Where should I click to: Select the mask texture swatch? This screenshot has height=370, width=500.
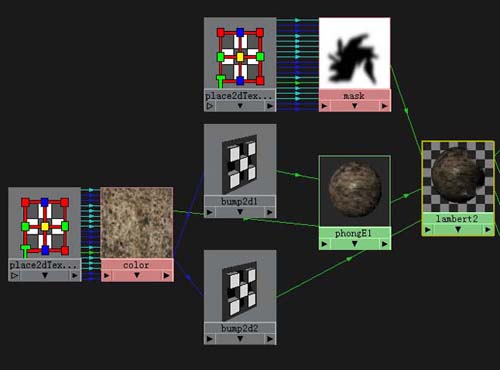tap(355, 53)
